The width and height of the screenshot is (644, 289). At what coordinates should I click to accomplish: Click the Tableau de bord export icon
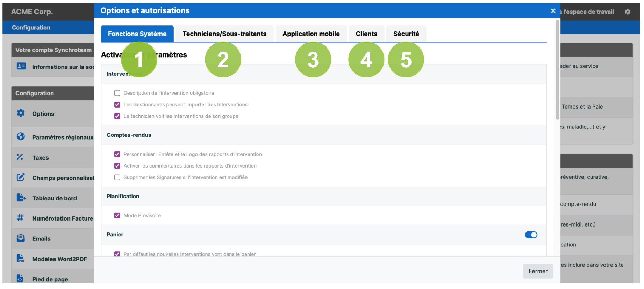21,198
